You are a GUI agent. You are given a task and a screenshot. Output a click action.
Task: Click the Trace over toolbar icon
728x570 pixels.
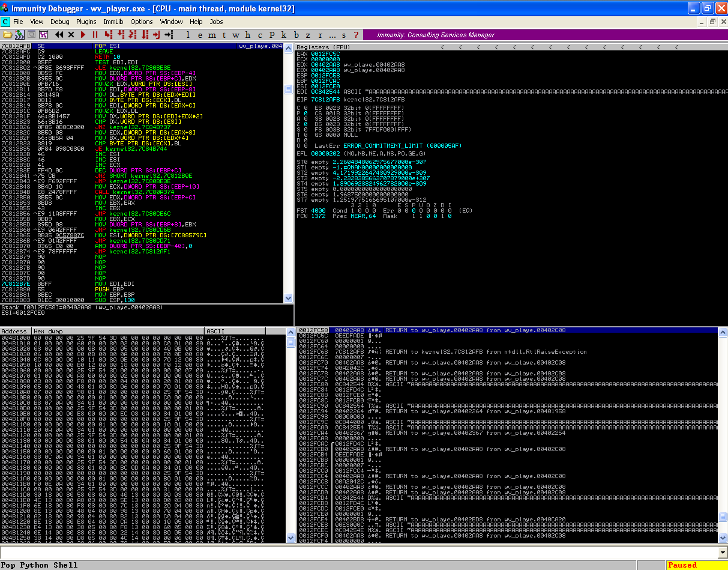coord(145,35)
